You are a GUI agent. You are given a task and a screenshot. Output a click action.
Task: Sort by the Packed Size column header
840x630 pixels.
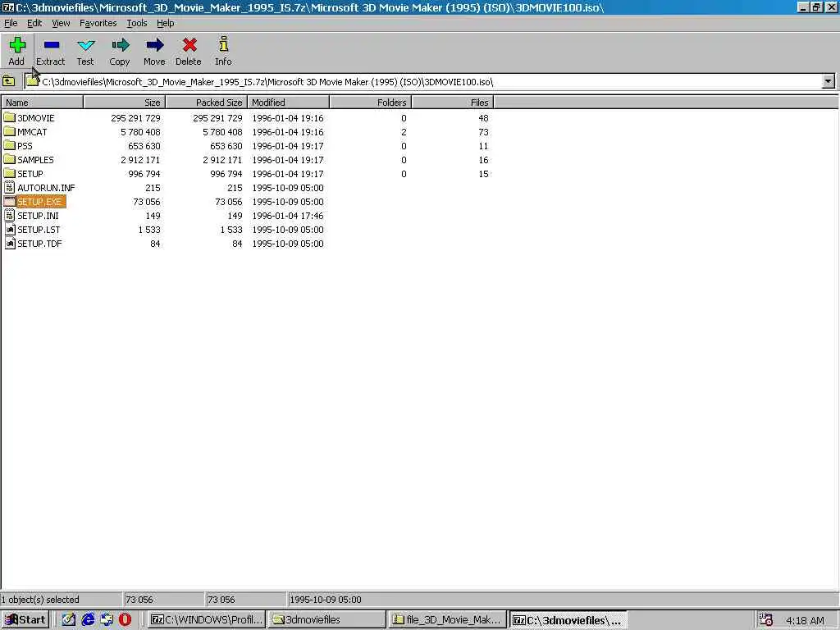click(206, 102)
